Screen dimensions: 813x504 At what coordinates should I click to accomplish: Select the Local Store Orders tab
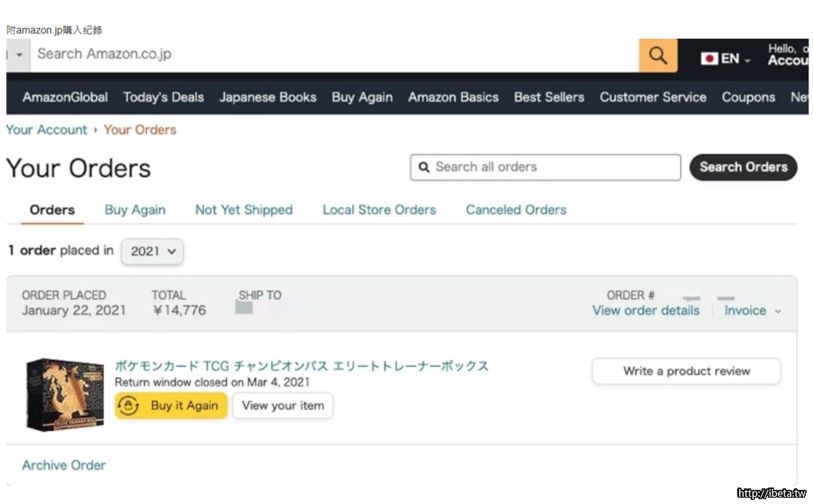[379, 210]
